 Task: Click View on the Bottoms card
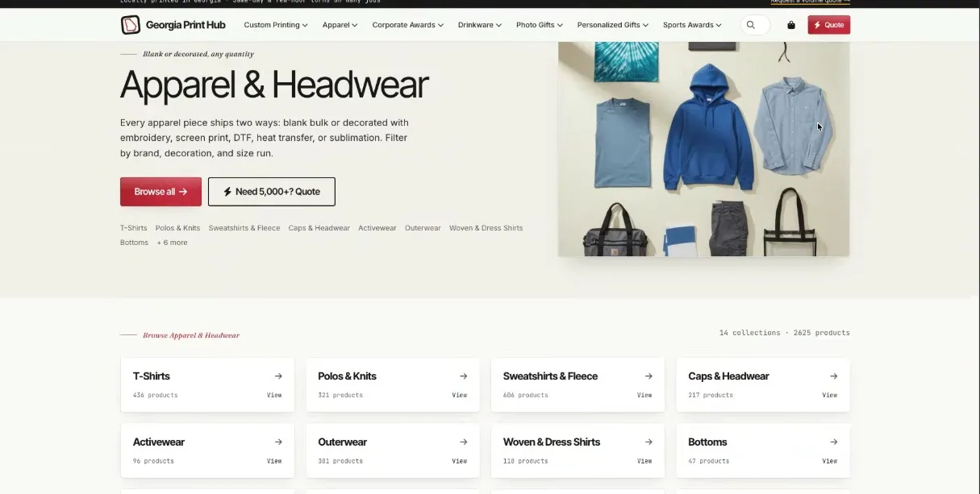point(830,461)
